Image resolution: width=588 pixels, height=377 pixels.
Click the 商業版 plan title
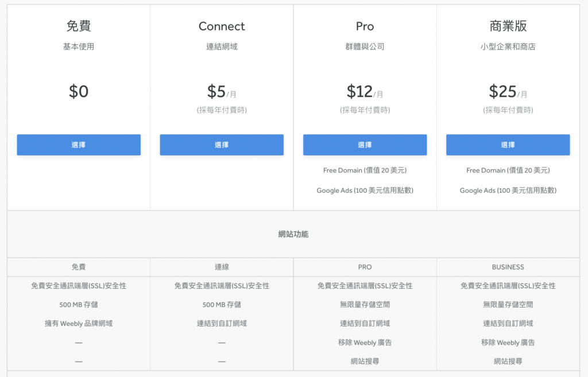tap(508, 26)
